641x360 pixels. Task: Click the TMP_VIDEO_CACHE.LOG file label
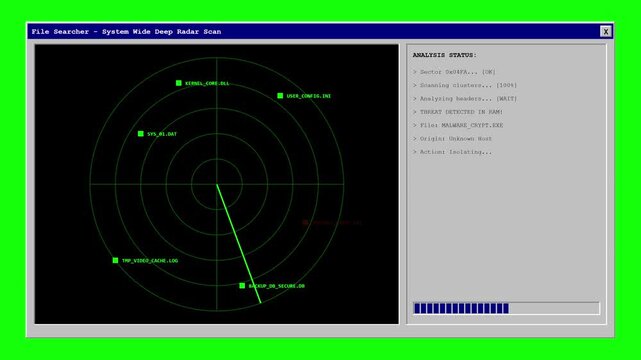pos(150,261)
